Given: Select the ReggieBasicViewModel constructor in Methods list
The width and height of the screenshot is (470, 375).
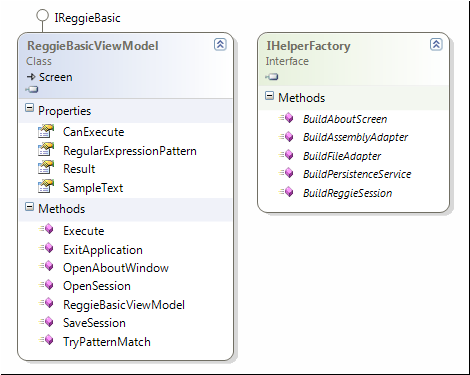Looking at the screenshot, I should click(124, 305).
